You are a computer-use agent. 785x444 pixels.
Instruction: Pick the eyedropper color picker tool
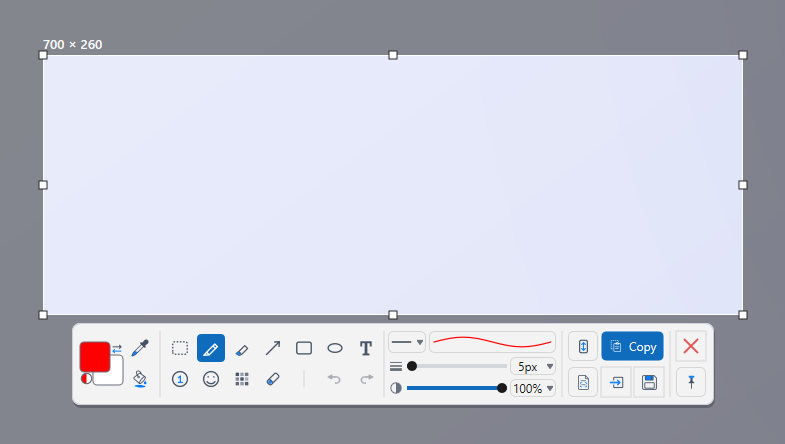pyautogui.click(x=140, y=348)
